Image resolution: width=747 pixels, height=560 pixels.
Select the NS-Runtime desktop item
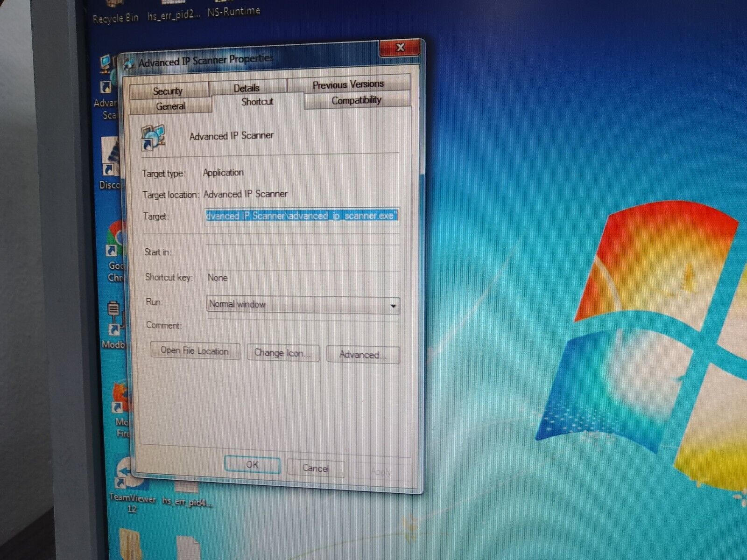(x=233, y=11)
